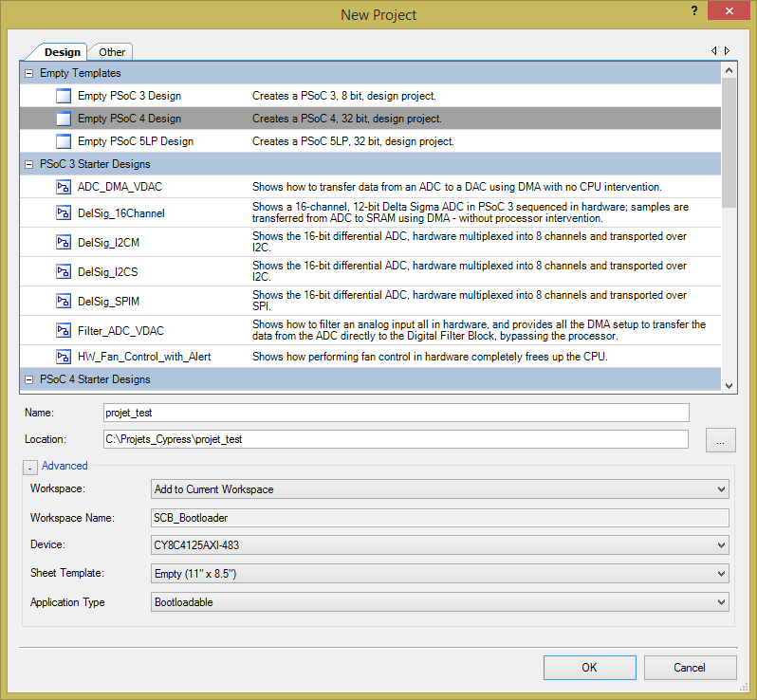This screenshot has width=757, height=700.
Task: Click the Cancel button
Action: [690, 668]
